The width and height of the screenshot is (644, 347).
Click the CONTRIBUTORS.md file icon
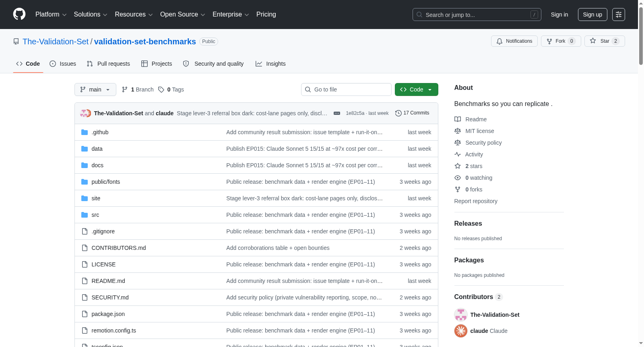pos(85,248)
